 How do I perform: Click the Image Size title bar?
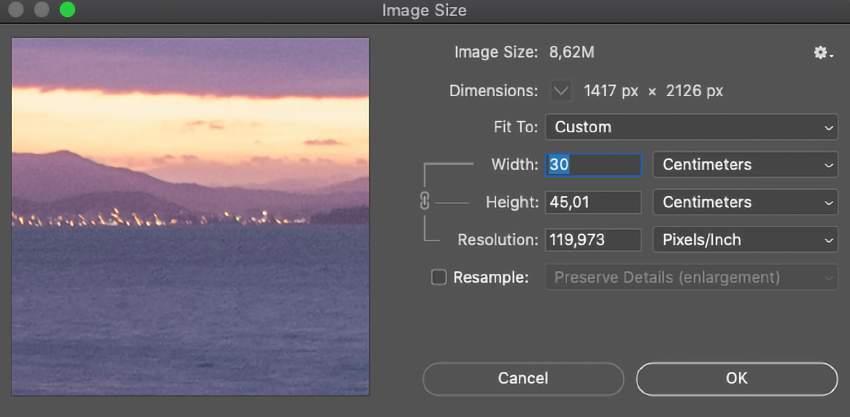pyautogui.click(x=424, y=11)
